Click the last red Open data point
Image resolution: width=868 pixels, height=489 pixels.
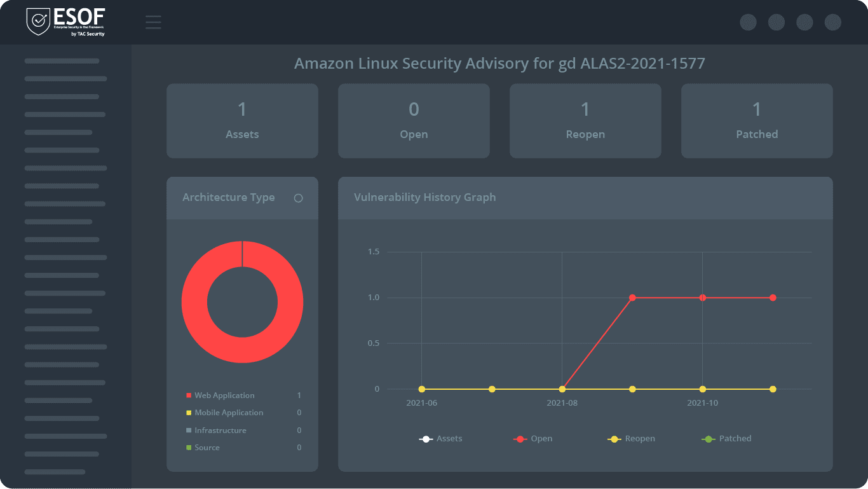click(x=773, y=298)
